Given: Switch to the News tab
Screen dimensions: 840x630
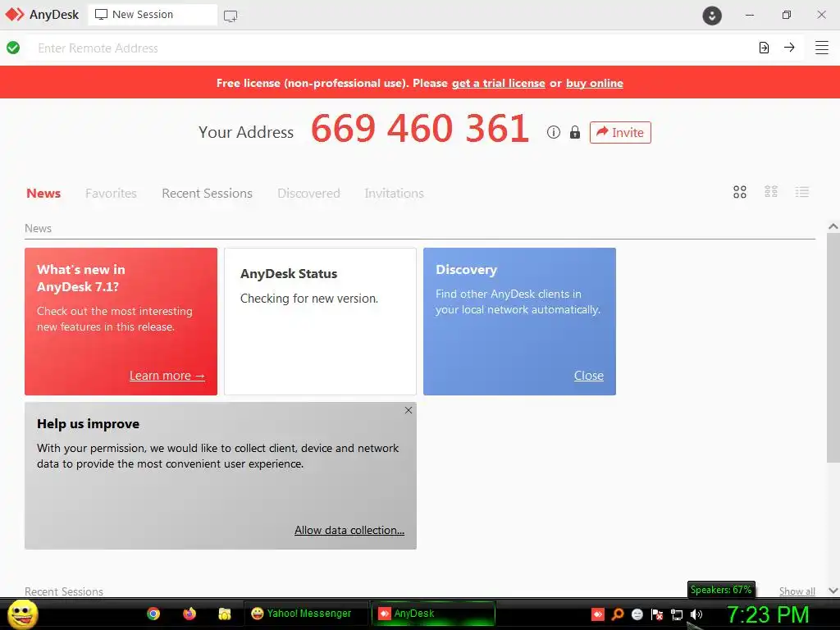Looking at the screenshot, I should tap(43, 194).
